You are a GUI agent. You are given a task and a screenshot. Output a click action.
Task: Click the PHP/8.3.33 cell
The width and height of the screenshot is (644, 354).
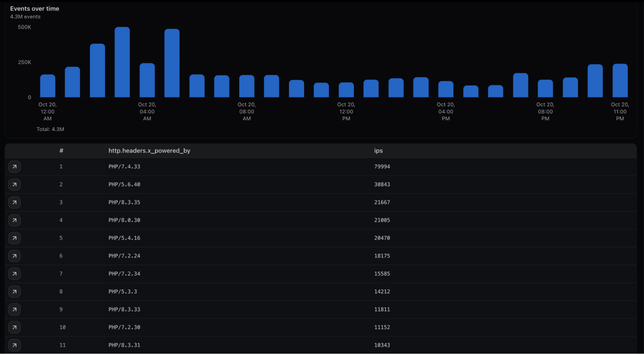(x=124, y=310)
